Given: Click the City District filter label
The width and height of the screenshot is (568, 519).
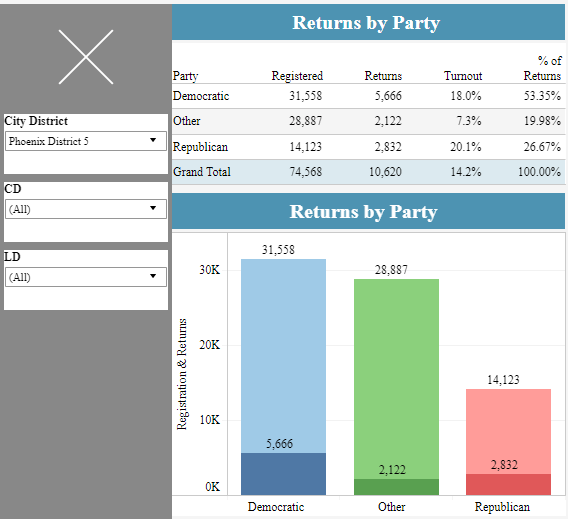Looking at the screenshot, I should point(36,121).
